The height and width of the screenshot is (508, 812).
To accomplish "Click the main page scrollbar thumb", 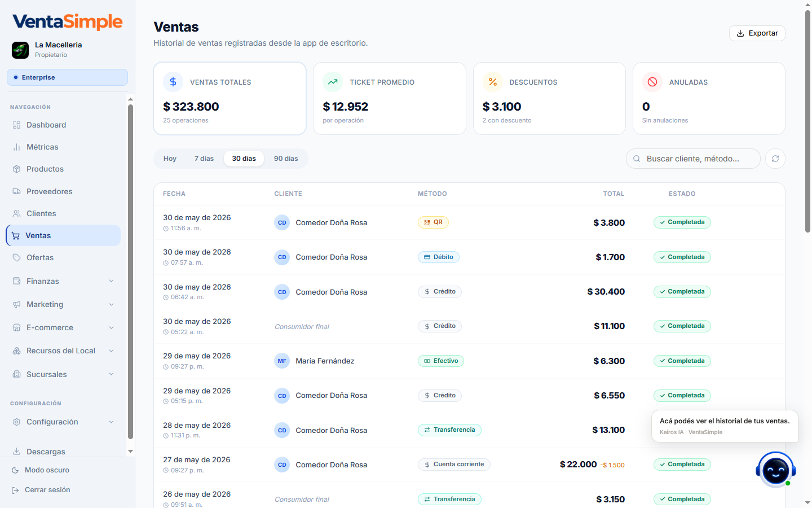I will (807, 121).
